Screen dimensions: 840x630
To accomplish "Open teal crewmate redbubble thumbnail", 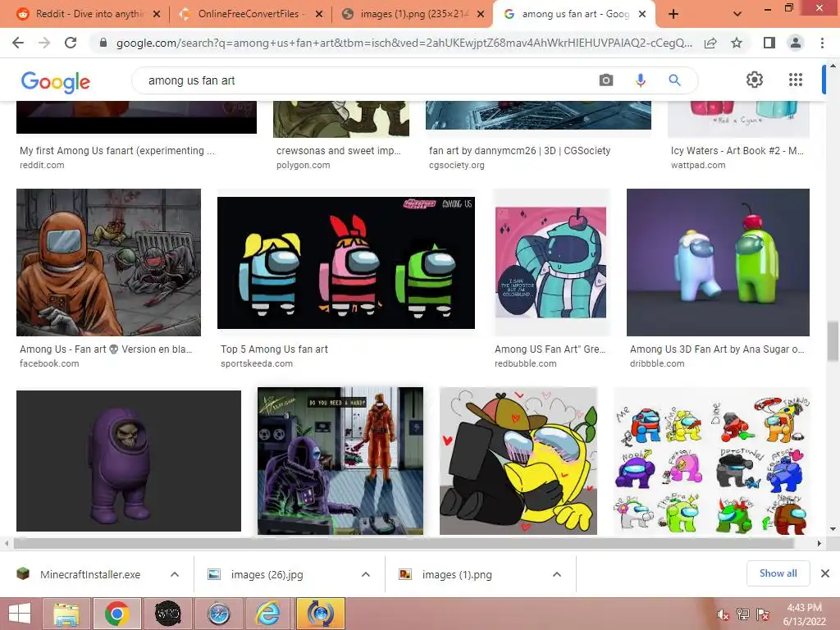I will pos(550,262).
